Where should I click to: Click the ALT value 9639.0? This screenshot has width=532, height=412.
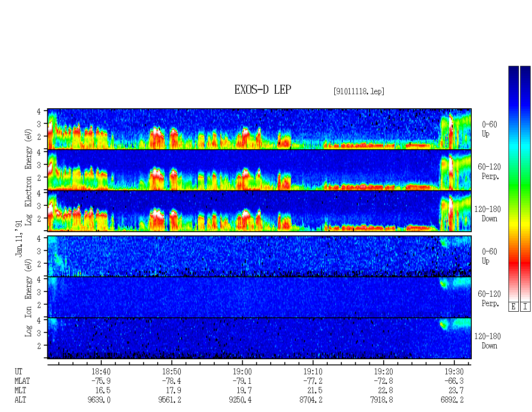tap(99, 400)
